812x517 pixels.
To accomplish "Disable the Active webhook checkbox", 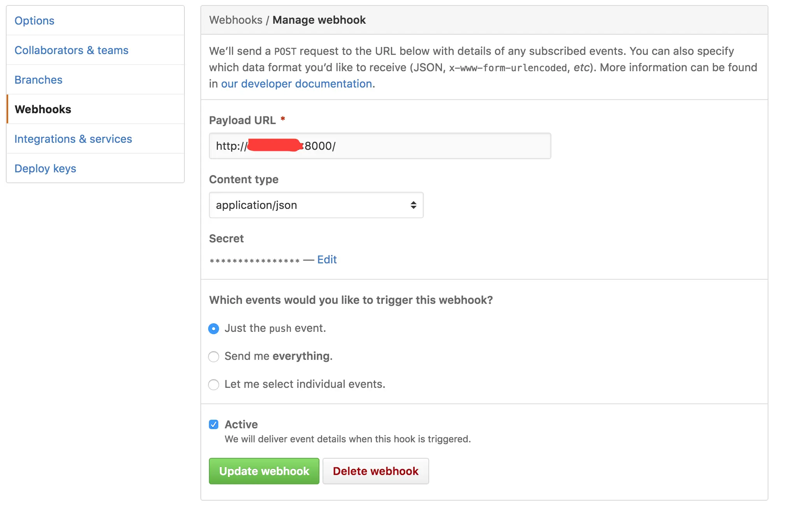I will [x=214, y=424].
